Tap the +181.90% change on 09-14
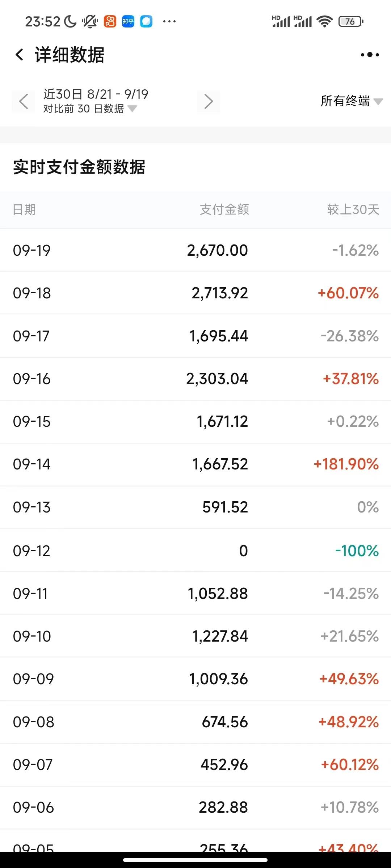The width and height of the screenshot is (391, 868). [346, 464]
